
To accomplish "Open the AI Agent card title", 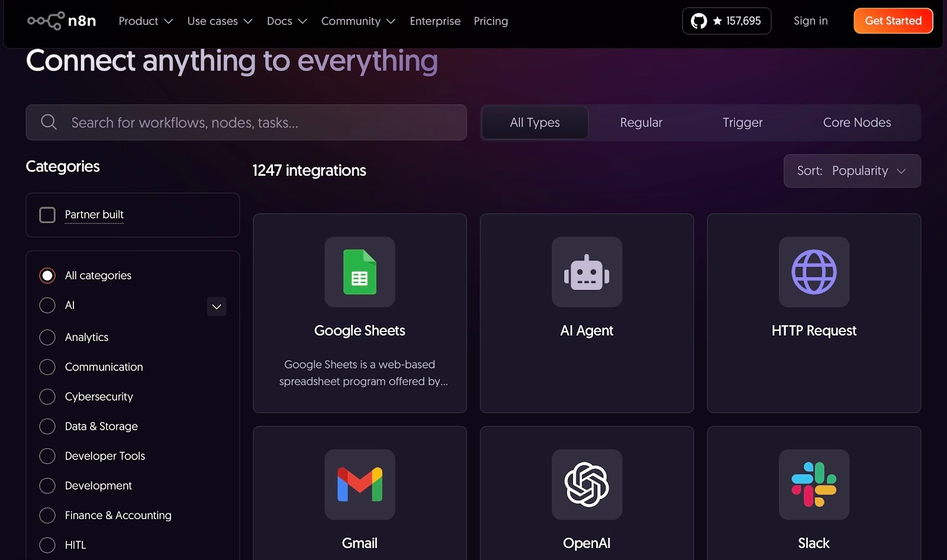I will [x=587, y=331].
